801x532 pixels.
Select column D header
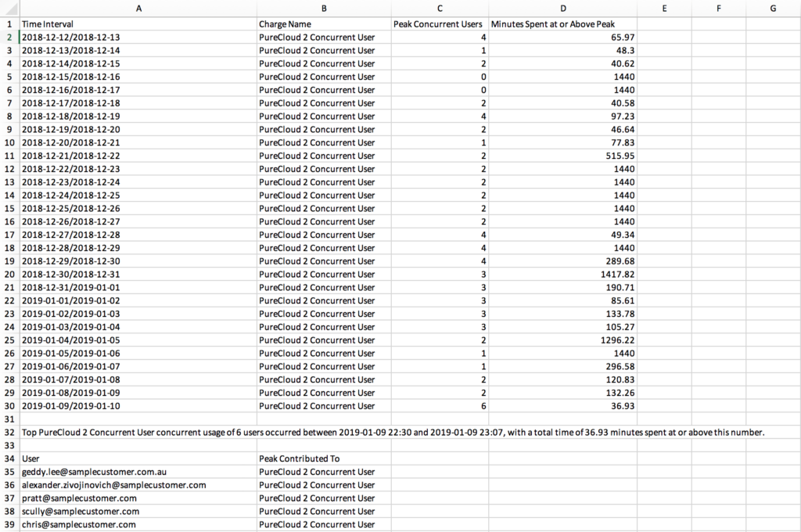pos(563,8)
